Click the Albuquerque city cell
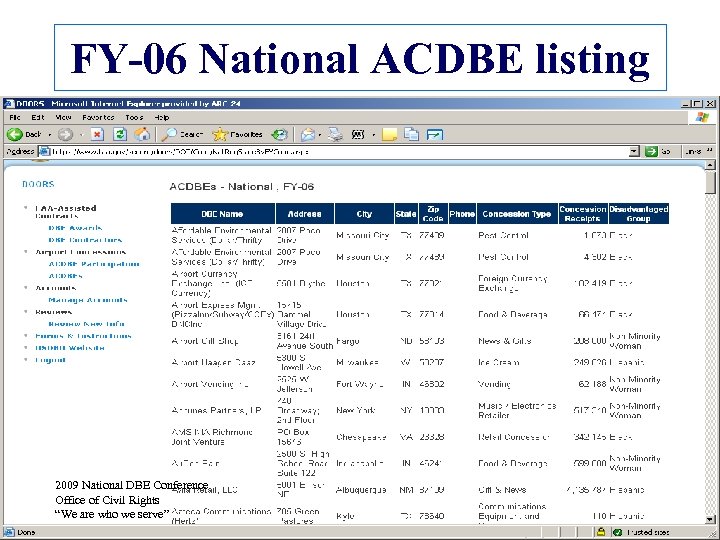 point(360,490)
